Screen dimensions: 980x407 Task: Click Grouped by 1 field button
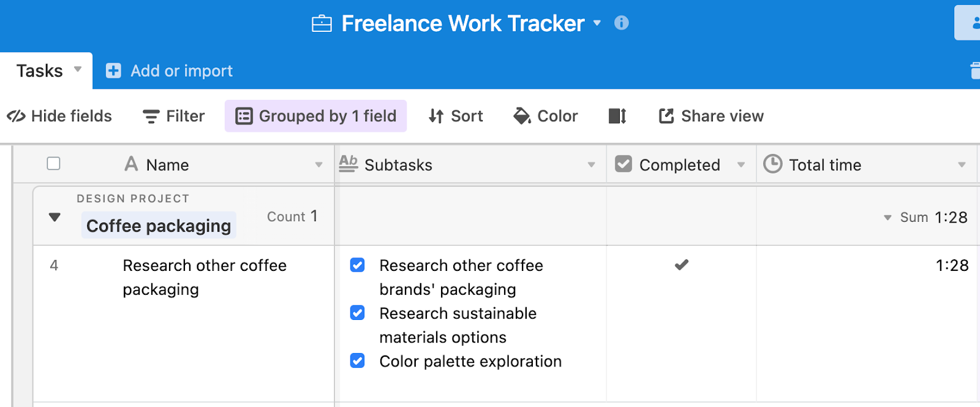click(x=315, y=116)
